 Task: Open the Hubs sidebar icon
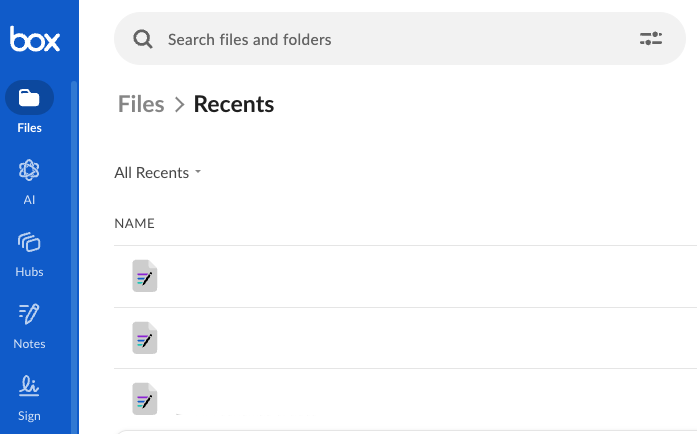(x=29, y=242)
